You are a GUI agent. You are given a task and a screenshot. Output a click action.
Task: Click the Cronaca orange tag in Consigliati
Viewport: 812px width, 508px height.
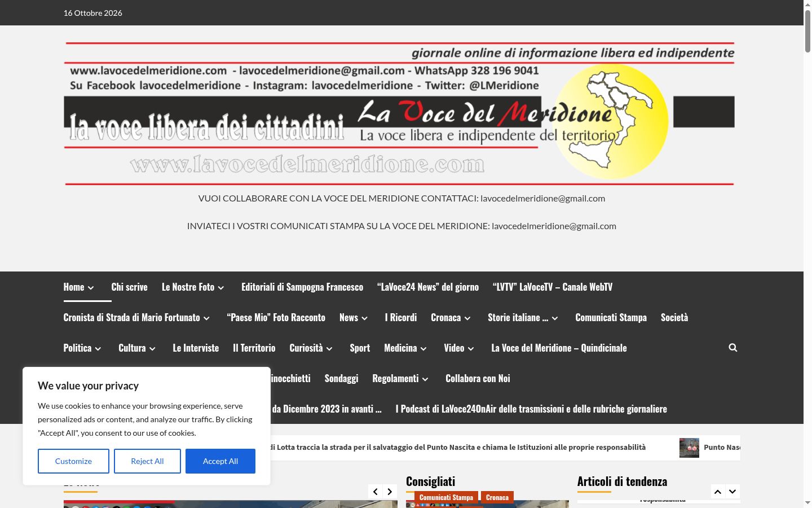[497, 497]
